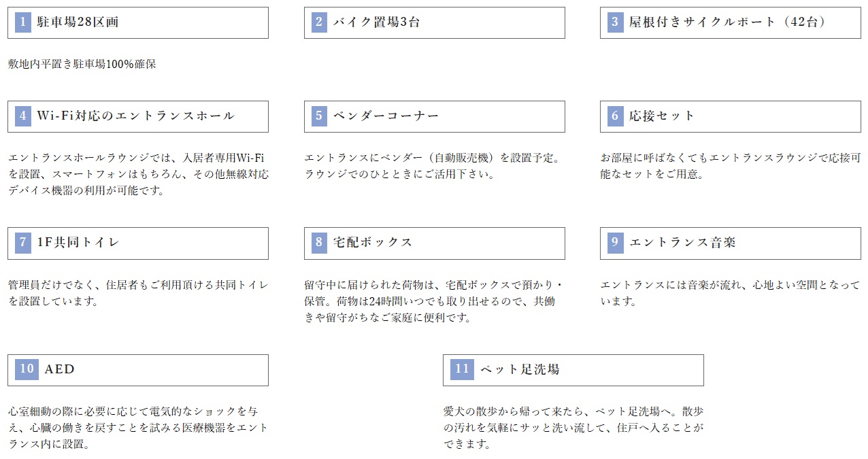
Task: Click the number 8 badge for 宅配ボックス
Action: (320, 243)
